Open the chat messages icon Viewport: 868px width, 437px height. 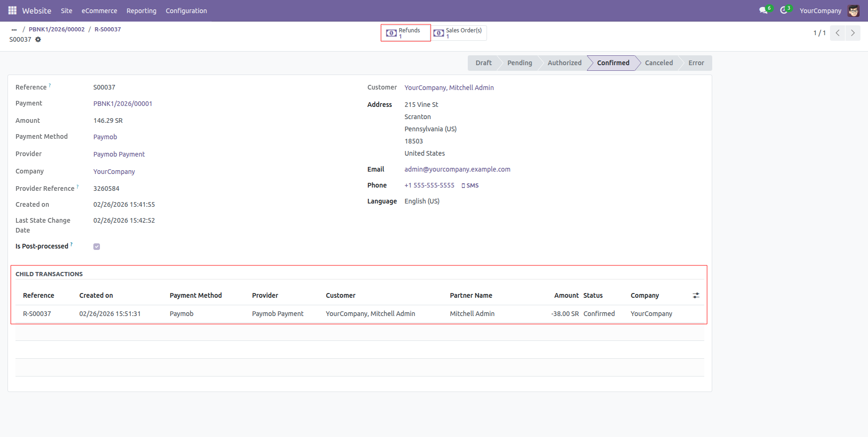[x=763, y=10]
